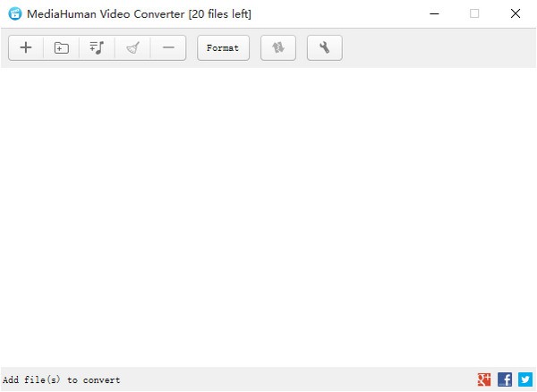Minimize the Video Converter window
Image resolution: width=537 pixels, height=392 pixels.
[x=434, y=13]
